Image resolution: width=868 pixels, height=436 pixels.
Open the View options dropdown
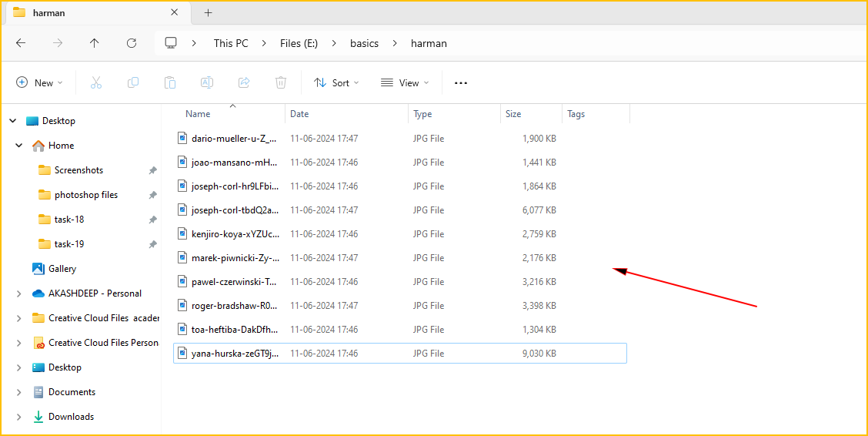(405, 82)
